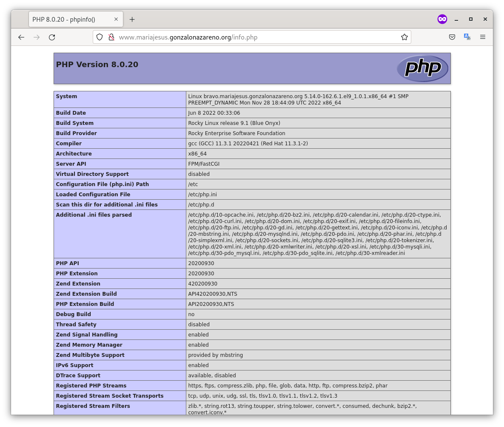Click the private browsing mask indicator
This screenshot has height=427, width=504.
click(x=442, y=19)
